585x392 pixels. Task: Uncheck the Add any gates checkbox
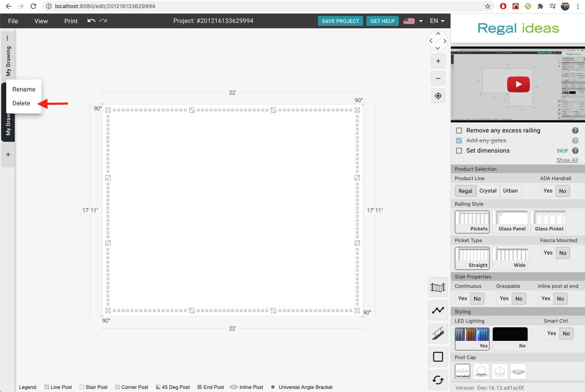click(459, 141)
